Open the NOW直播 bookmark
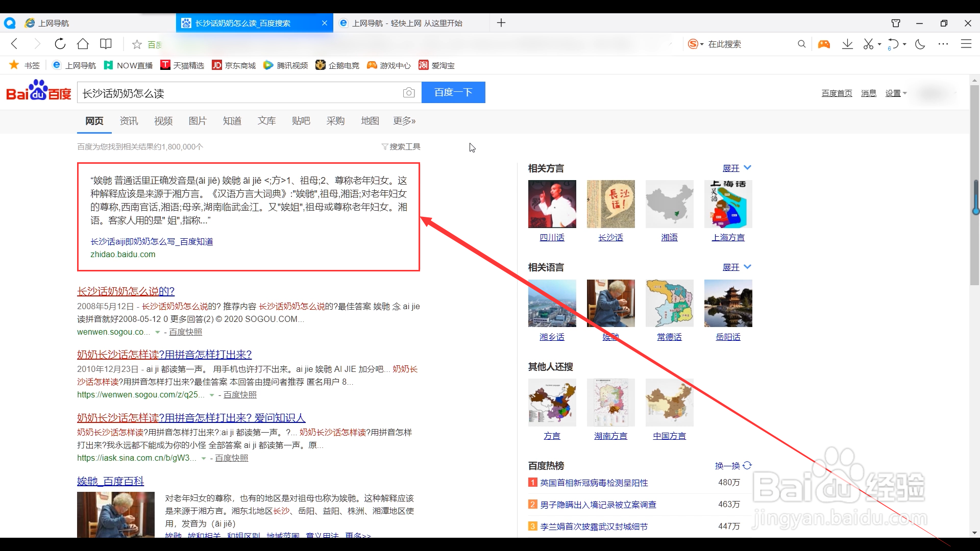This screenshot has width=980, height=551. 129,65
